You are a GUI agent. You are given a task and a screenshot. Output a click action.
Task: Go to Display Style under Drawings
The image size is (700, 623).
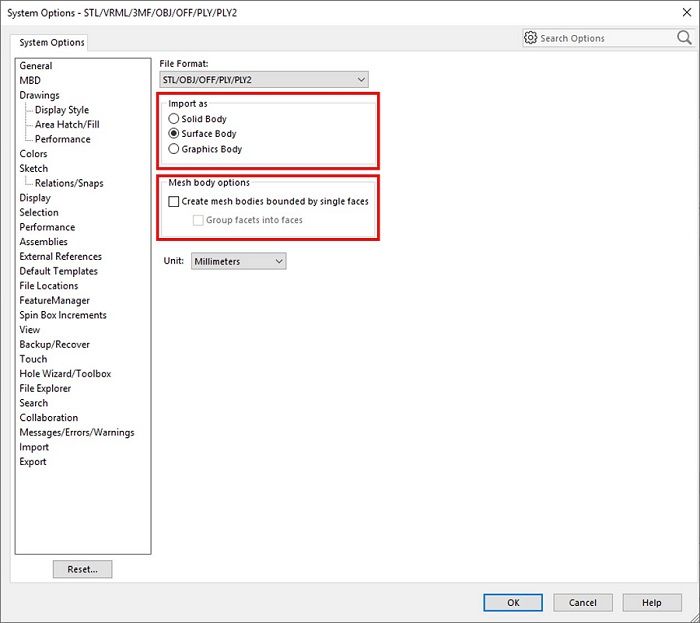(61, 110)
